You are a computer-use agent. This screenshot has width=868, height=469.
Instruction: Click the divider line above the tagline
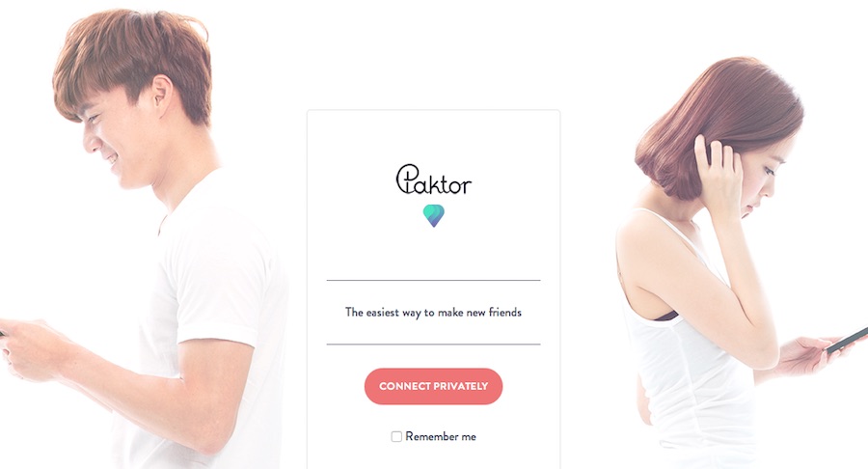[x=433, y=280]
